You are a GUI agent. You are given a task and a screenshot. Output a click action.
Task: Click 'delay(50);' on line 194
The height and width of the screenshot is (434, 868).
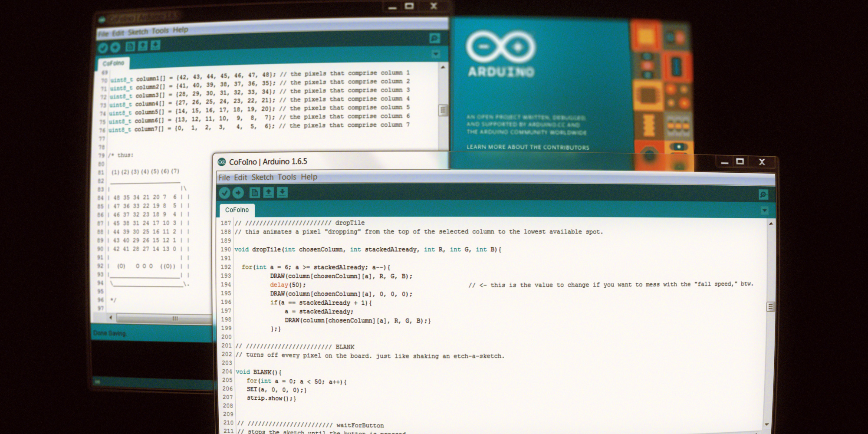288,285
